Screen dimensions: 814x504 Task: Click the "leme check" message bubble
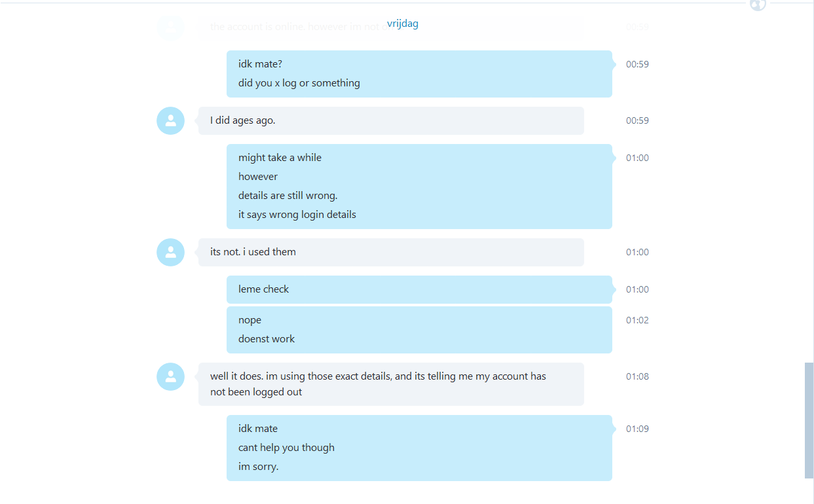point(419,289)
